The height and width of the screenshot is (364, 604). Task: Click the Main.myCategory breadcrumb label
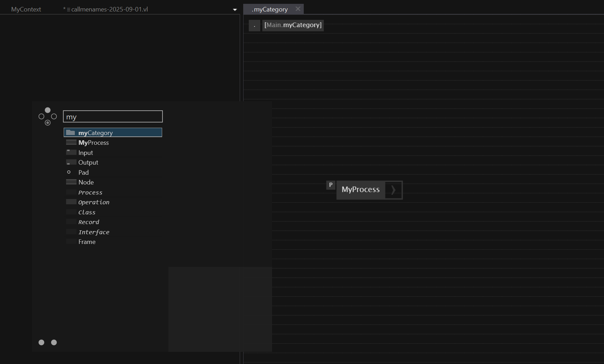coord(293,25)
